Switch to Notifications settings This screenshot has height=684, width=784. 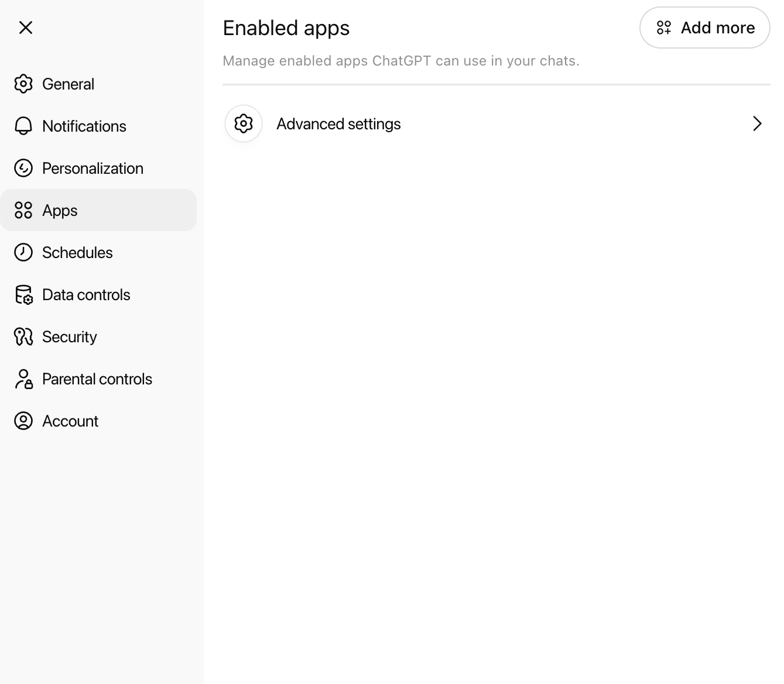point(84,126)
